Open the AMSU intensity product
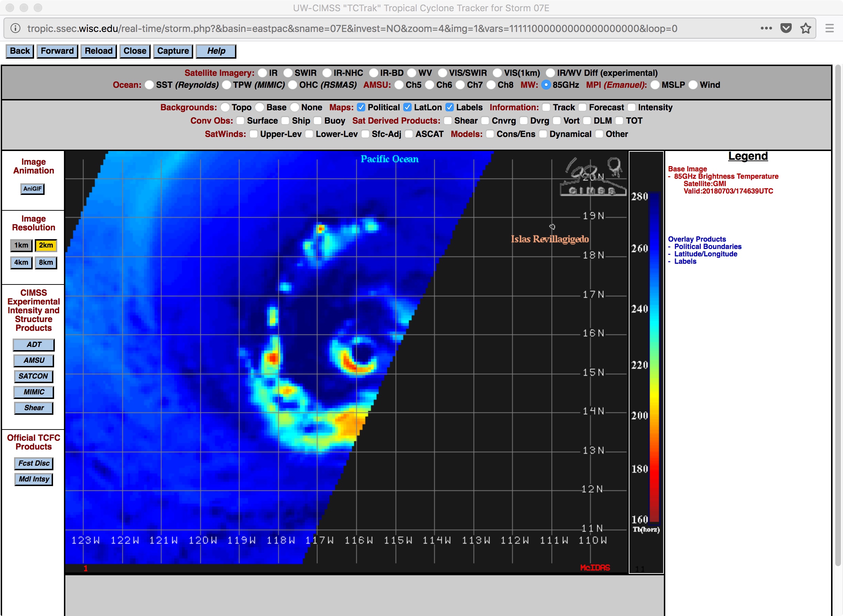This screenshot has height=616, width=843. coord(34,361)
